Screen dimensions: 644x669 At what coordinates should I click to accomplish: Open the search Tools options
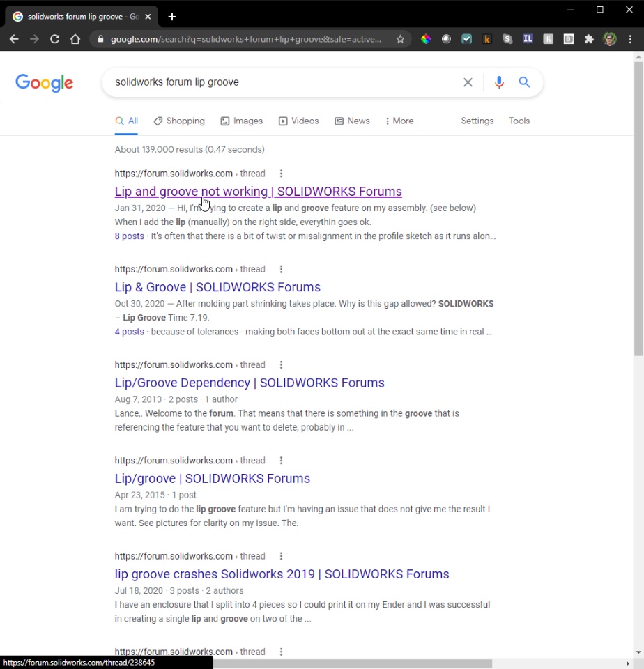tap(519, 121)
